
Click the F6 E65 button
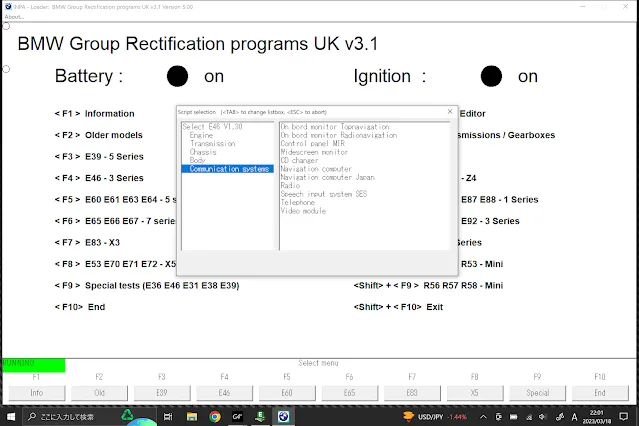(x=350, y=393)
